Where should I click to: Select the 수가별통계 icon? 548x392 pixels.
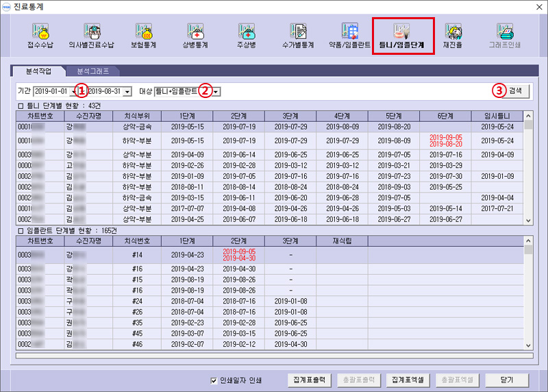coord(298,36)
